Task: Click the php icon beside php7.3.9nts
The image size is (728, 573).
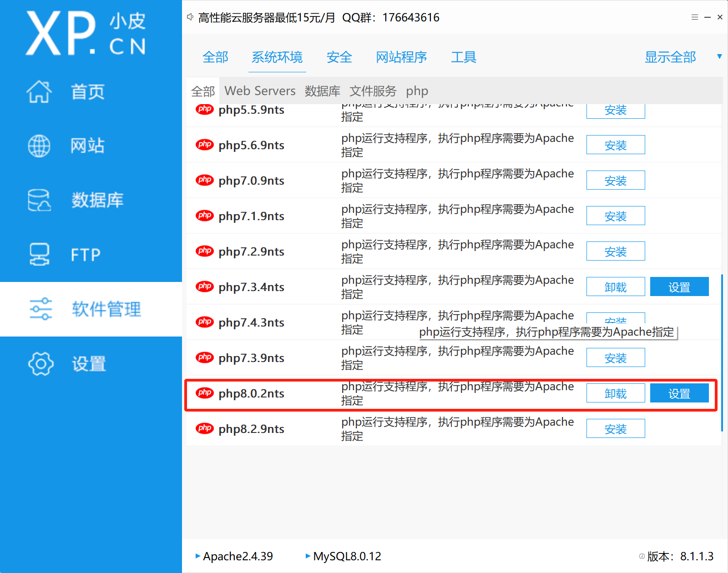Action: tap(204, 357)
